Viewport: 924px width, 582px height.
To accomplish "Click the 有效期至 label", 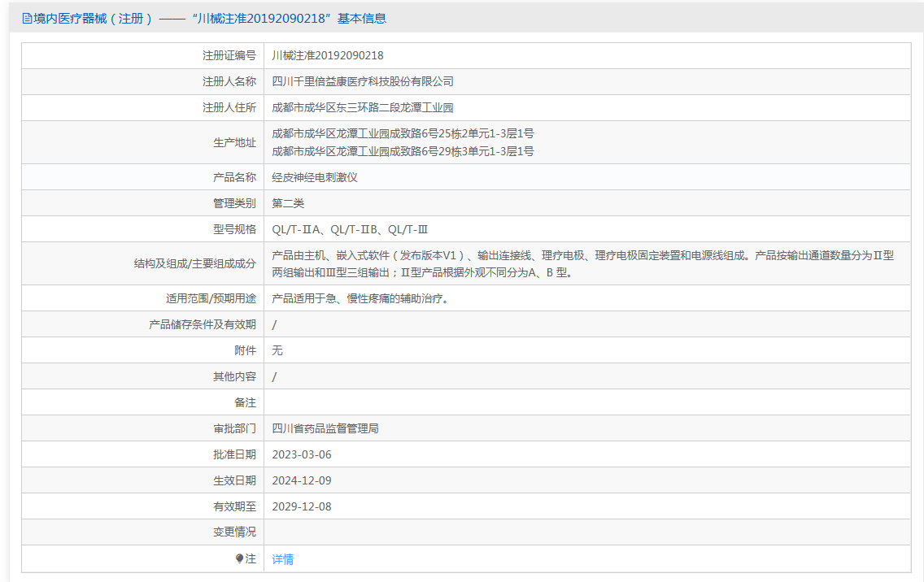I will (x=234, y=506).
